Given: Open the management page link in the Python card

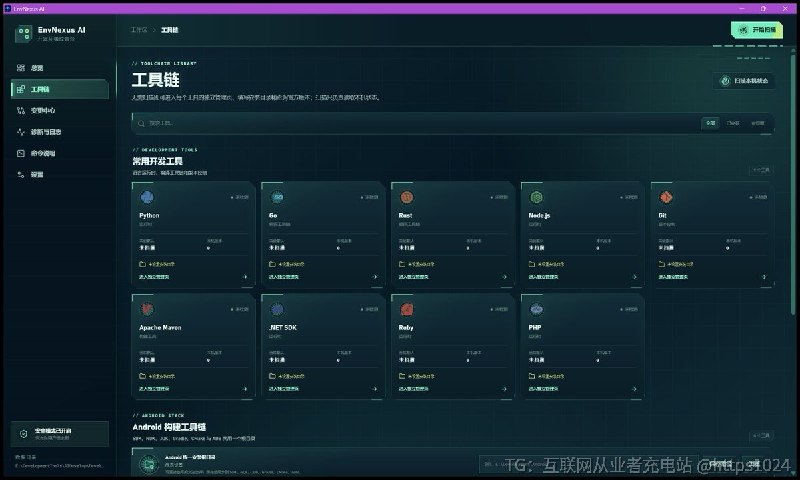Looking at the screenshot, I should click(154, 277).
